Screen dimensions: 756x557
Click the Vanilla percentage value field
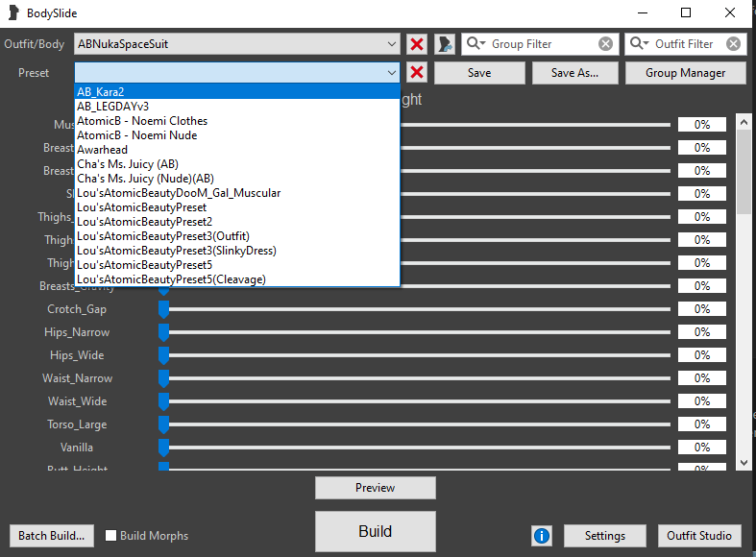(702, 448)
